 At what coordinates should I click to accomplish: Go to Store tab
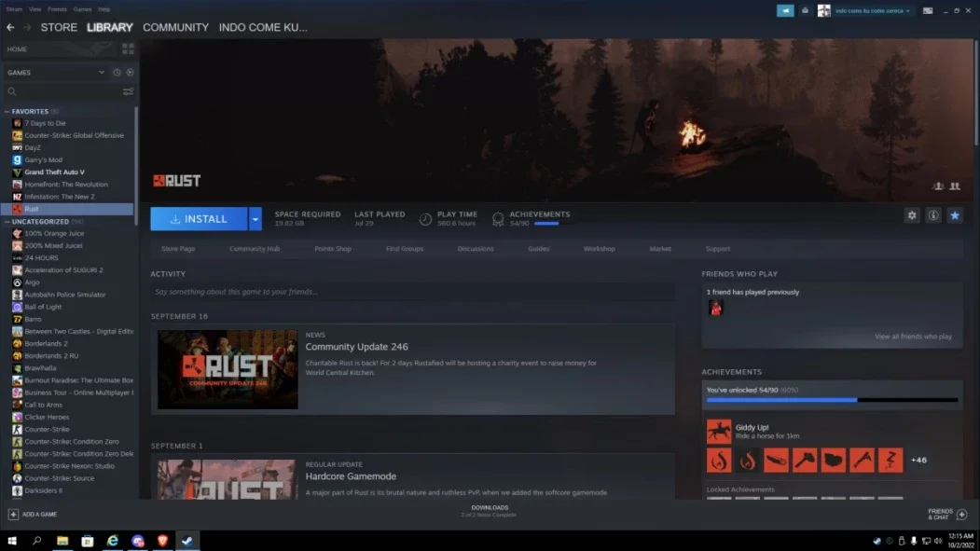coord(59,27)
